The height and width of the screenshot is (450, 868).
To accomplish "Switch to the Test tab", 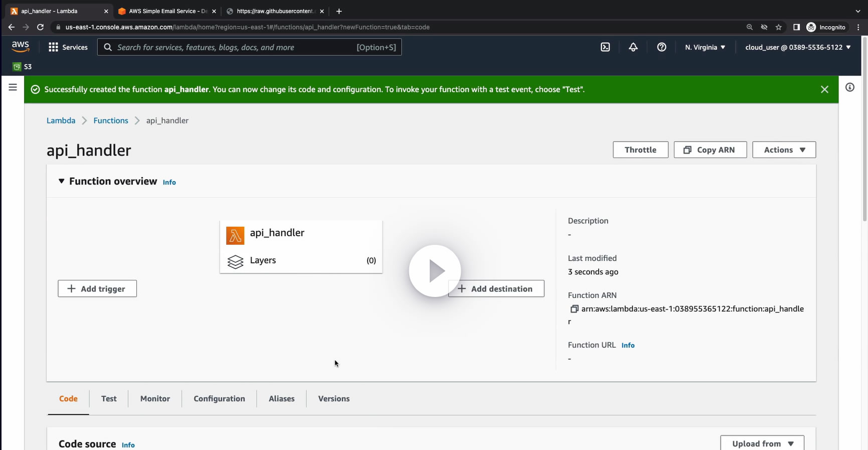I will [x=109, y=399].
